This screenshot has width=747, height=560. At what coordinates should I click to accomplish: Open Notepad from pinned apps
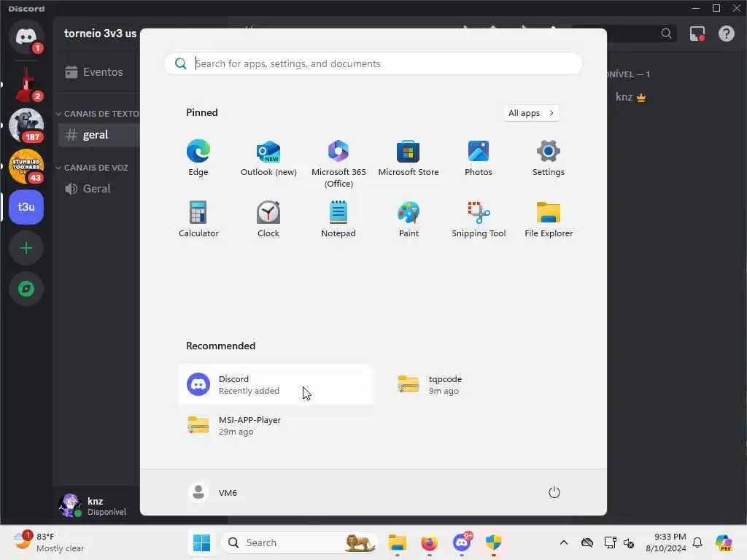(338, 219)
